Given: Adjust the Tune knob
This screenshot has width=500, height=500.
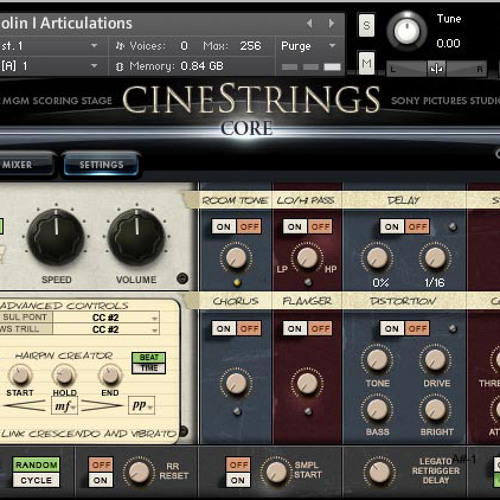Looking at the screenshot, I should pos(407,31).
